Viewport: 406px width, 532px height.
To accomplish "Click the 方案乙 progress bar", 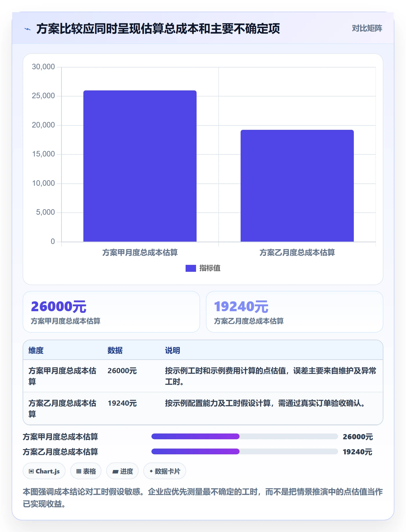I will (244, 451).
